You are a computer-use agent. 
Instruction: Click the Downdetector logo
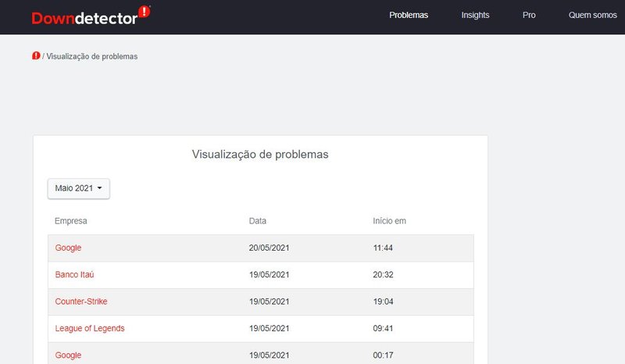click(x=91, y=16)
